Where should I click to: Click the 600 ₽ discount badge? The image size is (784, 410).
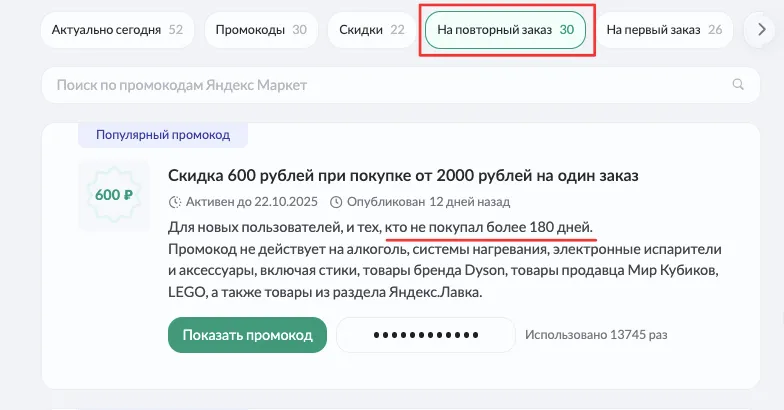[x=113, y=195]
